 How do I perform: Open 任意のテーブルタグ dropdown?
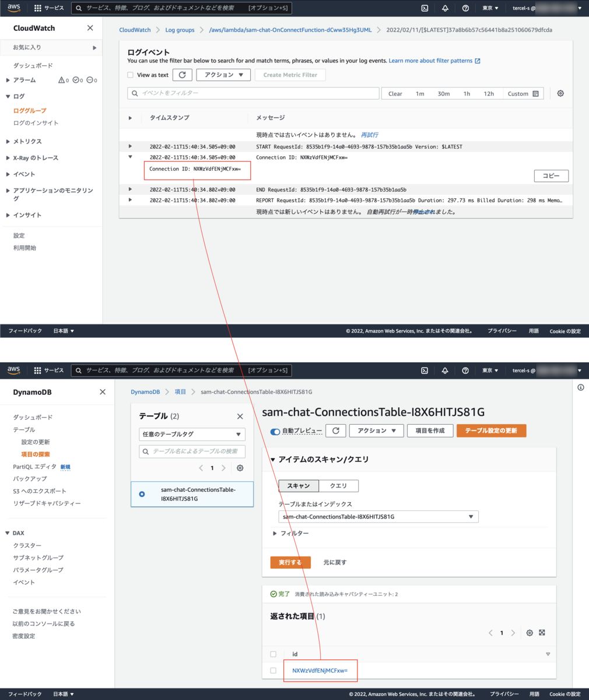[192, 434]
